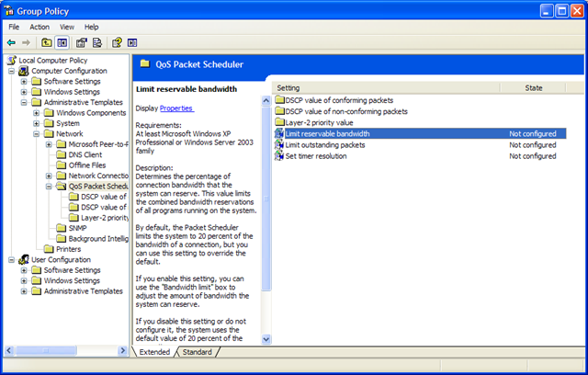Expand Administrative Templates under User Configuration

click(24, 291)
